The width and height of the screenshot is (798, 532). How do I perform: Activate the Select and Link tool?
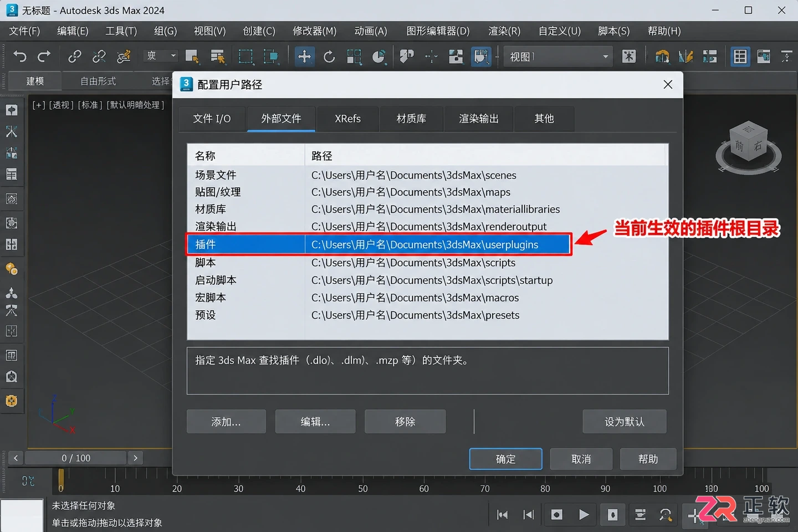74,56
